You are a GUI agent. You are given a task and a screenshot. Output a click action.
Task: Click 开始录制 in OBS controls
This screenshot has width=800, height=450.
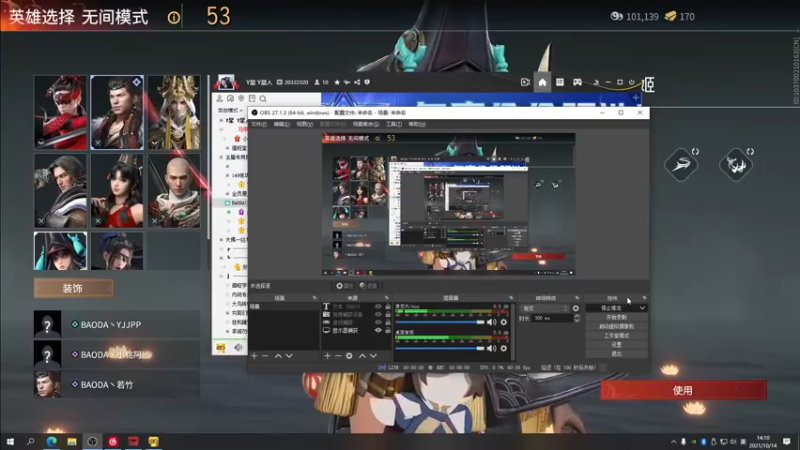(x=616, y=317)
